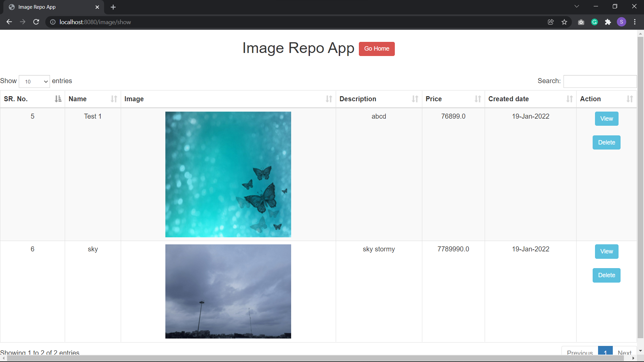644x362 pixels.
Task: Click the butterfly image thumbnail
Action: (x=228, y=174)
